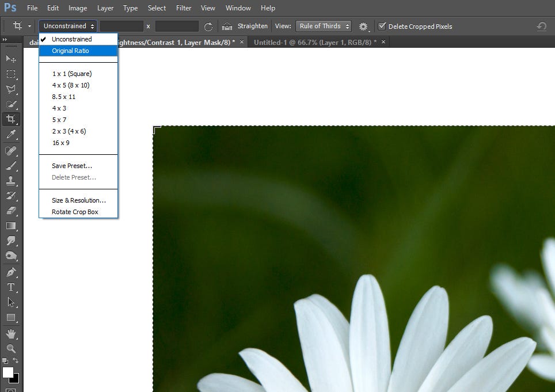Select the Hand tool
This screenshot has width=555, height=392.
tap(10, 334)
